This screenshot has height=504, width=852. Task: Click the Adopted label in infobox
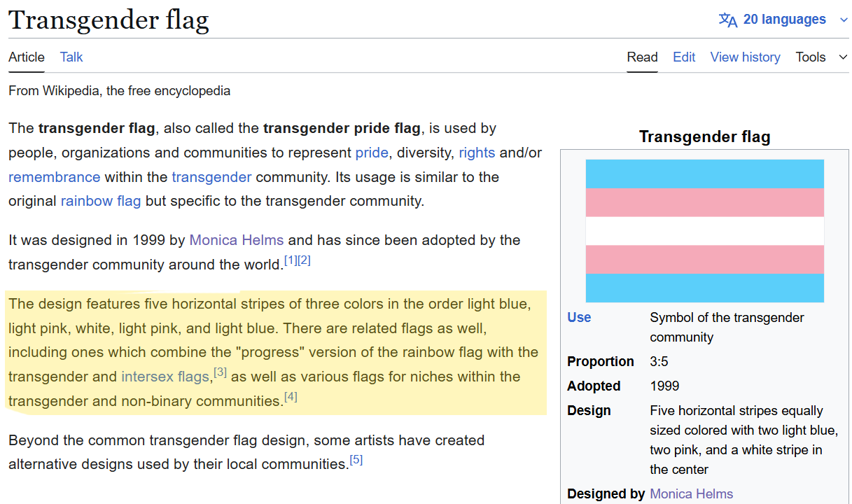tap(594, 386)
